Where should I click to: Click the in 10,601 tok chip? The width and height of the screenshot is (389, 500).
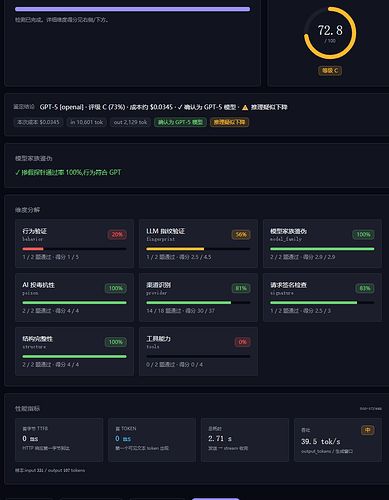tap(87, 122)
